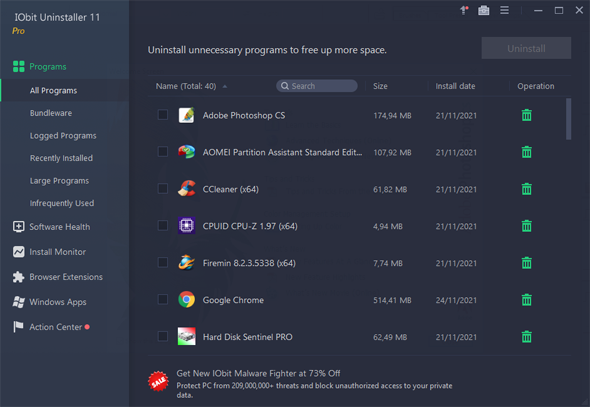Open Install Monitor section
590x407 pixels.
tap(49, 252)
